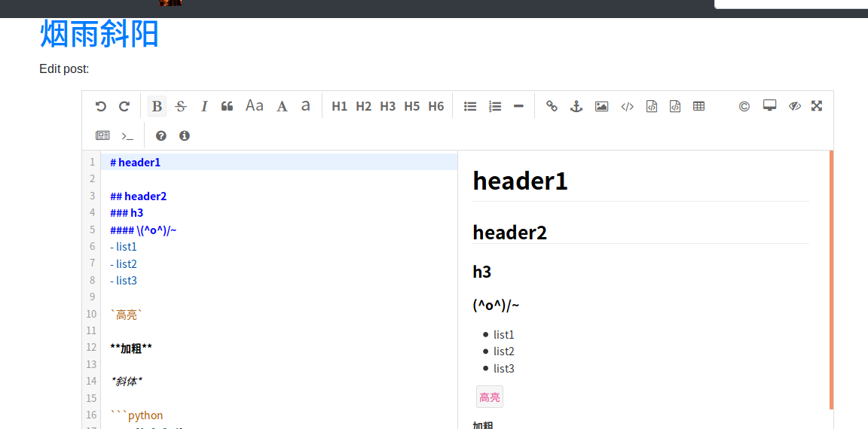Open editor help with the question mark icon

[x=161, y=135]
